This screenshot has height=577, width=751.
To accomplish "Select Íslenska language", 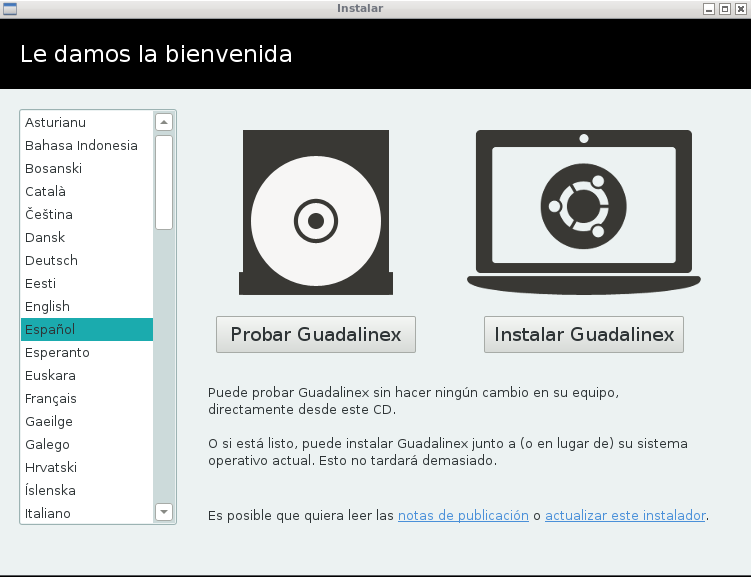I will tap(87, 490).
